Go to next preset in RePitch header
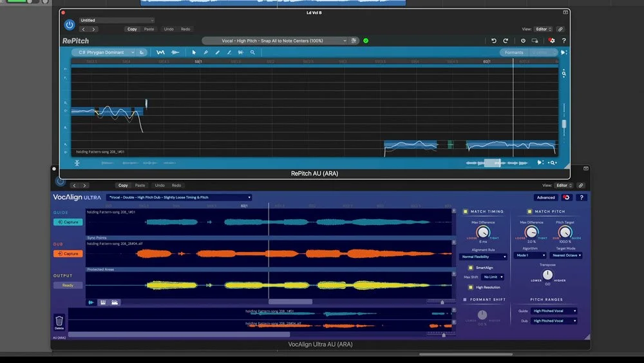644x363 pixels. pyautogui.click(x=93, y=29)
